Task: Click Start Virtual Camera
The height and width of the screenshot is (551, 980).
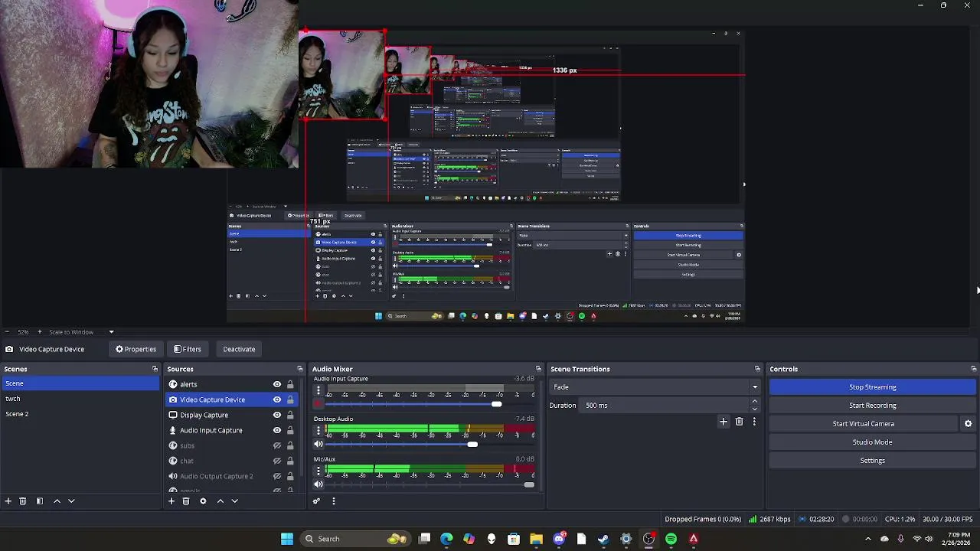Action: [864, 424]
